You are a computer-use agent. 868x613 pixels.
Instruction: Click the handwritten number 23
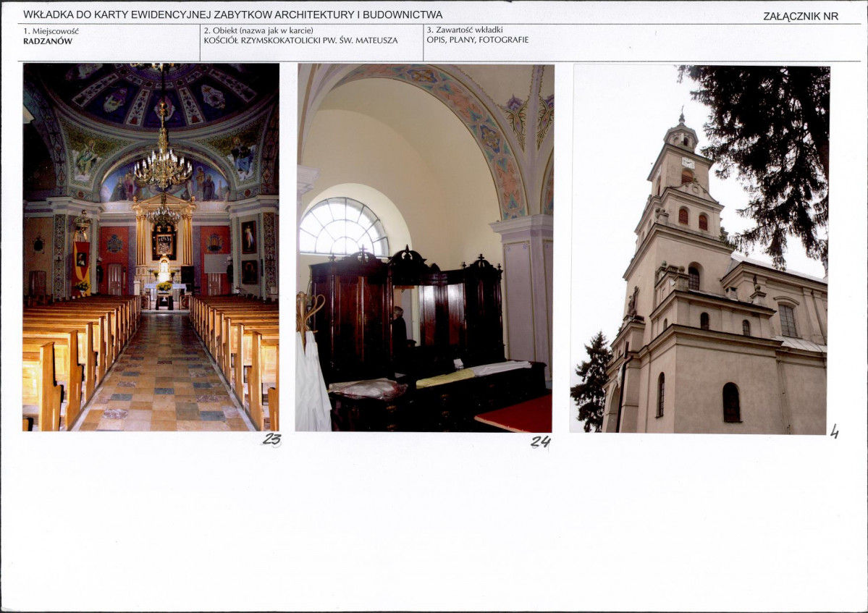(272, 439)
